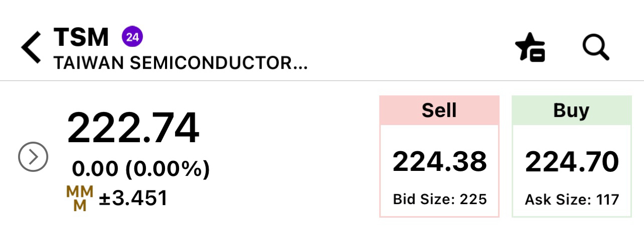Click the Ask Size: 117 label

(x=572, y=200)
